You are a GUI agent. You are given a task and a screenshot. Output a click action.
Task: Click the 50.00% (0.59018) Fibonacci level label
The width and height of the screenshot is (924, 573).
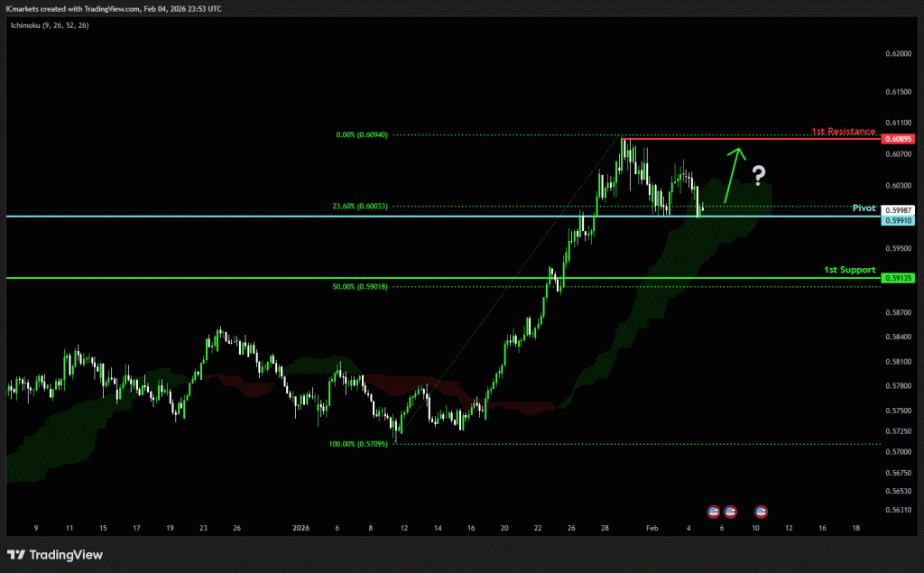click(359, 286)
